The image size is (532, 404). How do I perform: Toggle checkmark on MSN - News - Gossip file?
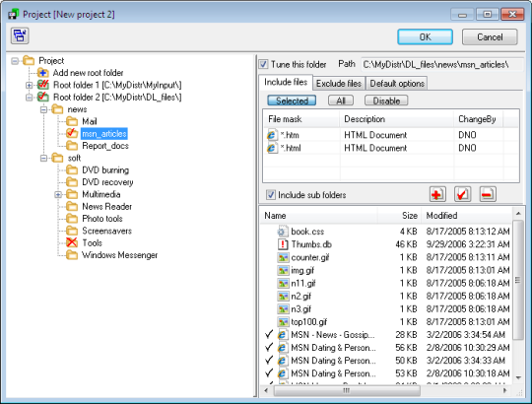269,334
